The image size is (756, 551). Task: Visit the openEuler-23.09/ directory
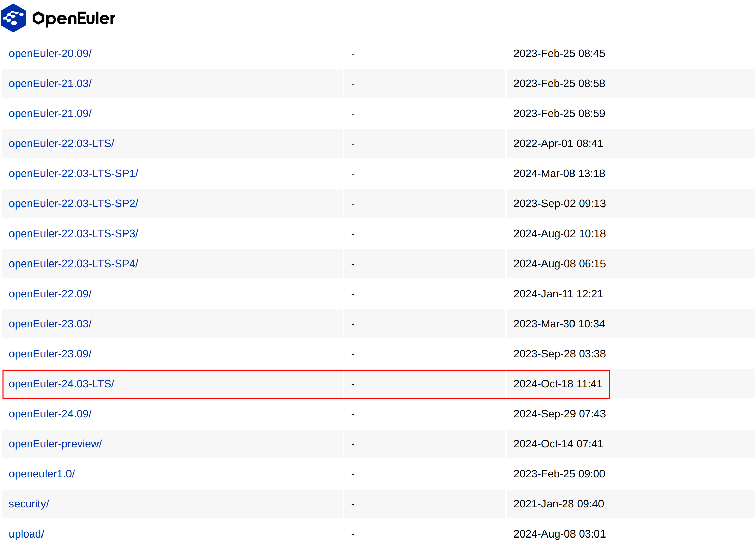coord(50,354)
